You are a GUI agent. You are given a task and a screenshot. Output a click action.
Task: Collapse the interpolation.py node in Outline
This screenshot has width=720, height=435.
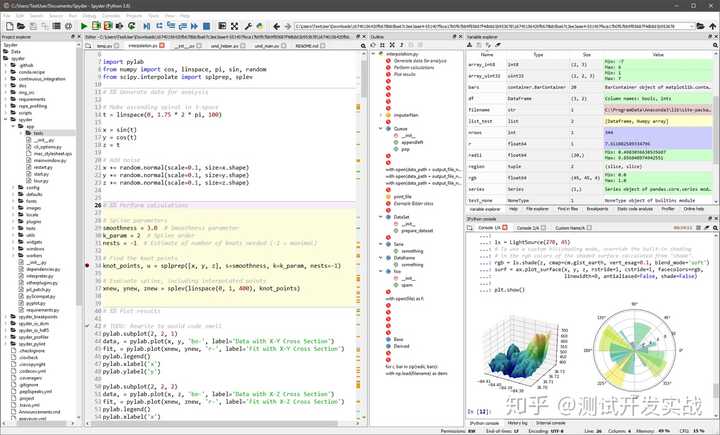point(375,54)
